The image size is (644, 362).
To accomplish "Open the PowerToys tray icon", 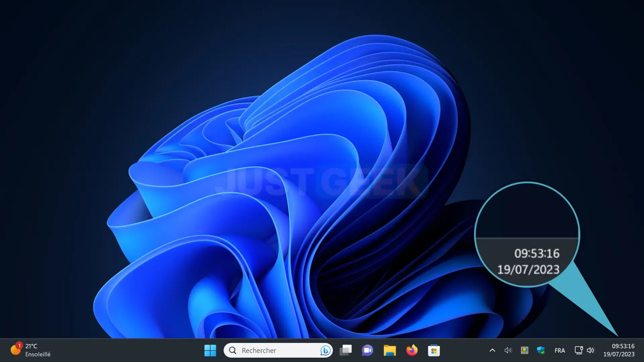I will pyautogui.click(x=525, y=351).
